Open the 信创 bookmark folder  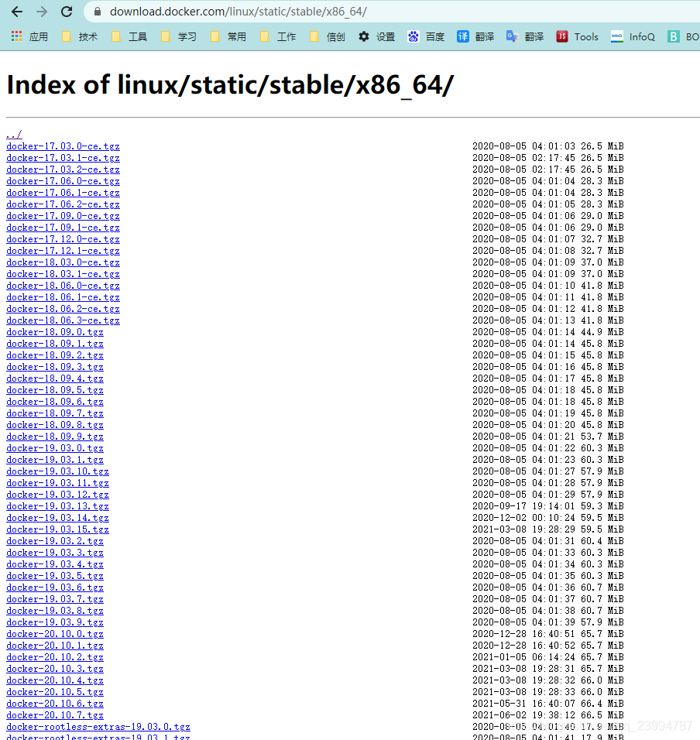[328, 37]
